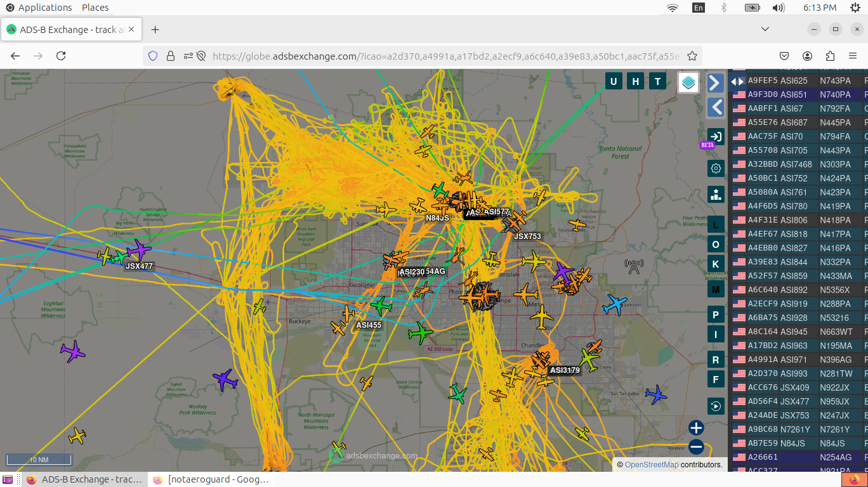Click the radio tower icon on map

click(633, 266)
